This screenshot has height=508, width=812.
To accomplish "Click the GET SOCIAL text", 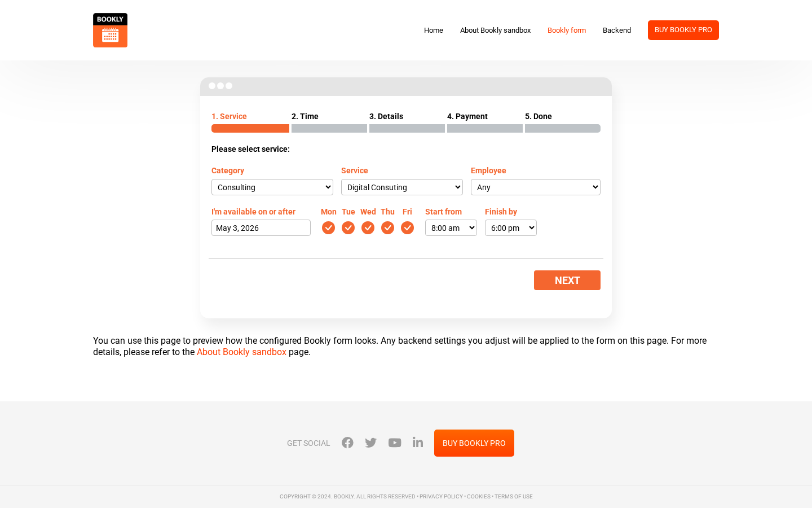I will coord(308,443).
